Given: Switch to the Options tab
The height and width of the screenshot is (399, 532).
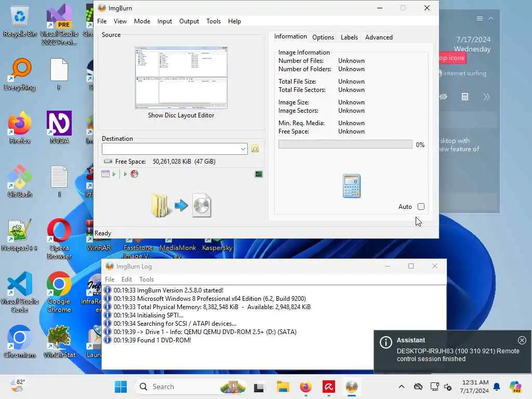Looking at the screenshot, I should pyautogui.click(x=323, y=37).
